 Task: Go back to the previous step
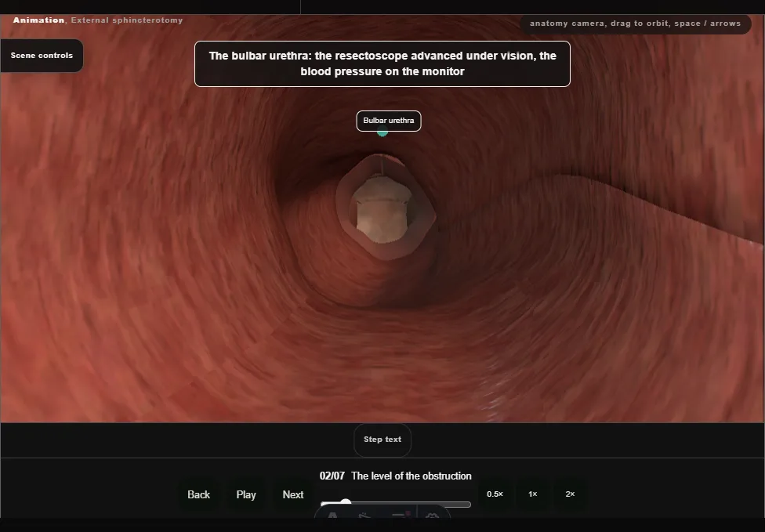(198, 495)
